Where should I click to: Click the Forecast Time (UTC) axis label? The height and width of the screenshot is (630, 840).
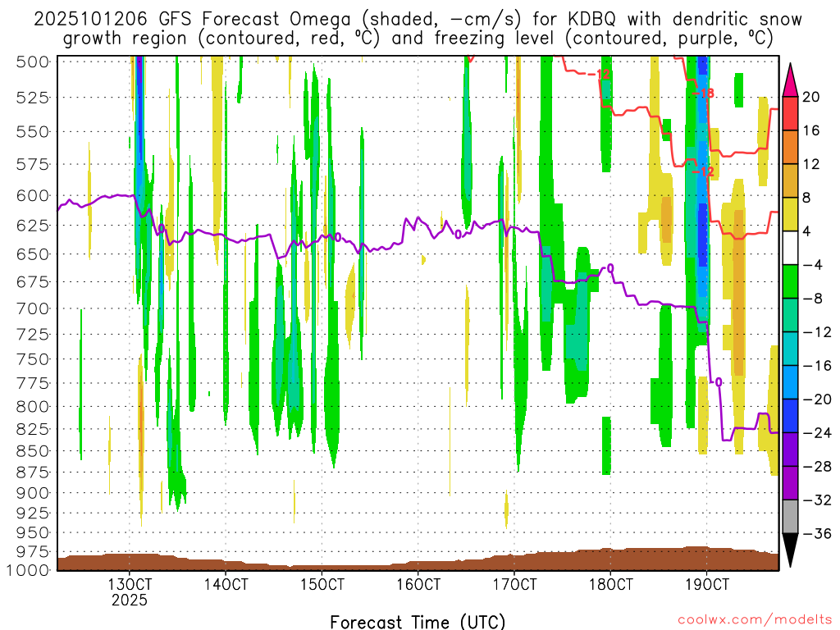pos(418,622)
